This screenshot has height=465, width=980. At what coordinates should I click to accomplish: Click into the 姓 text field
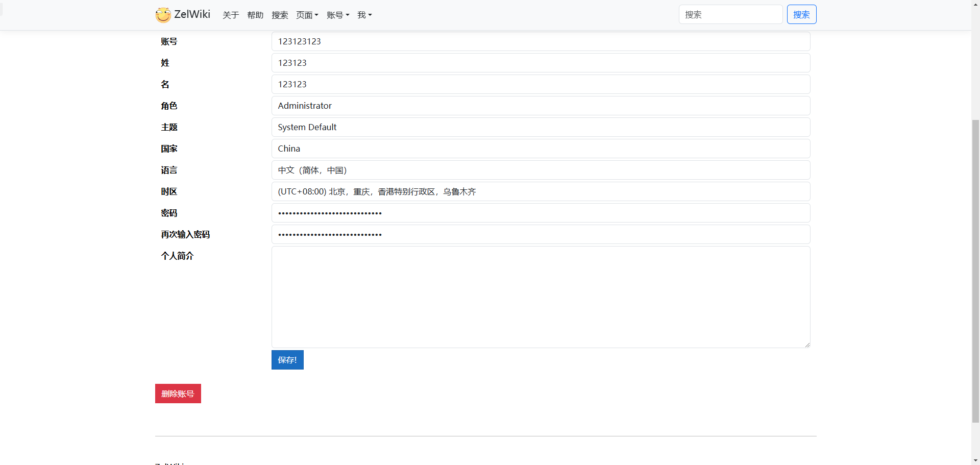pos(541,63)
